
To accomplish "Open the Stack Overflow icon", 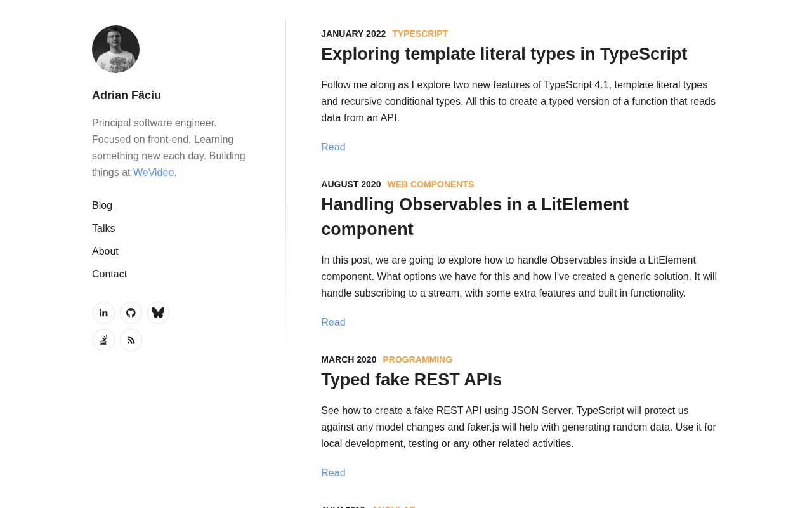I will point(103,340).
